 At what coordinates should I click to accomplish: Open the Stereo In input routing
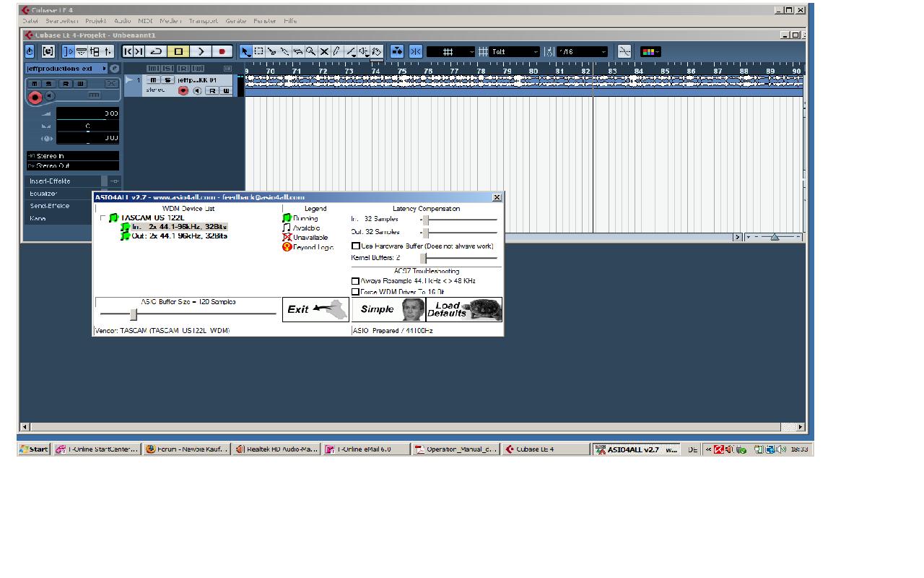[73, 156]
